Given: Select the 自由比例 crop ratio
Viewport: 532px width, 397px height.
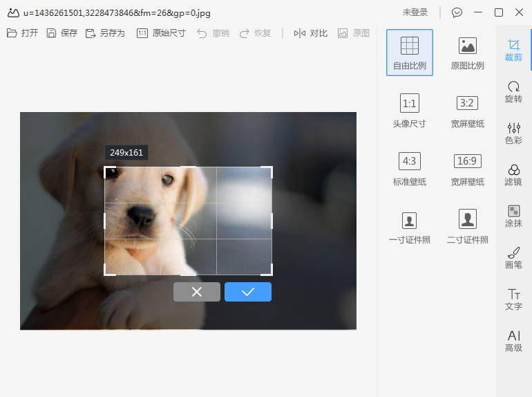Looking at the screenshot, I should point(410,53).
